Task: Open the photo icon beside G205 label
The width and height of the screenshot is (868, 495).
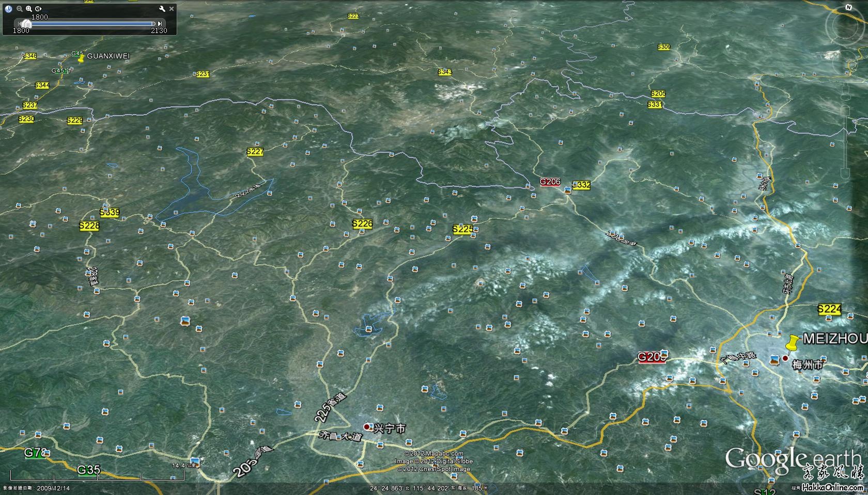Action: (x=664, y=354)
